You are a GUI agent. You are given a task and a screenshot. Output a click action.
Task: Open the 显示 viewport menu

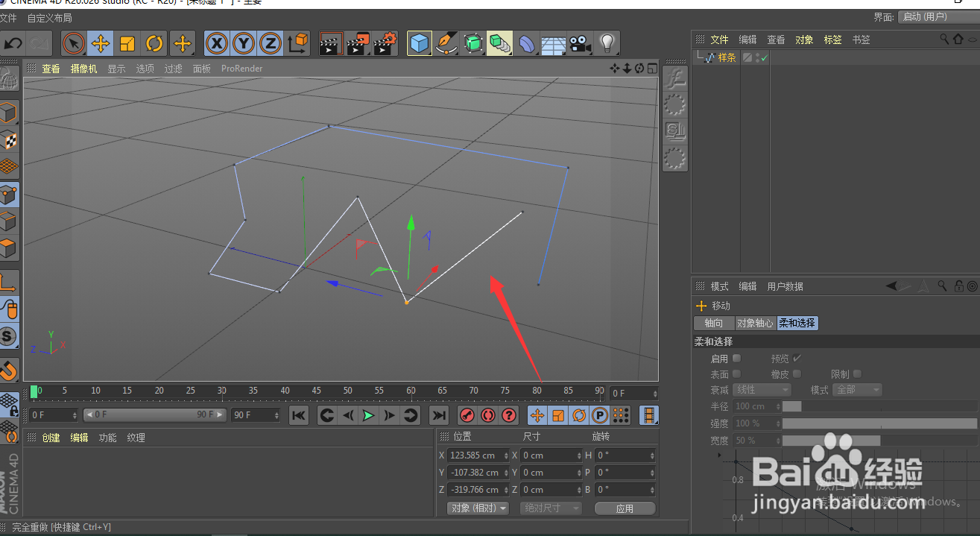click(116, 69)
